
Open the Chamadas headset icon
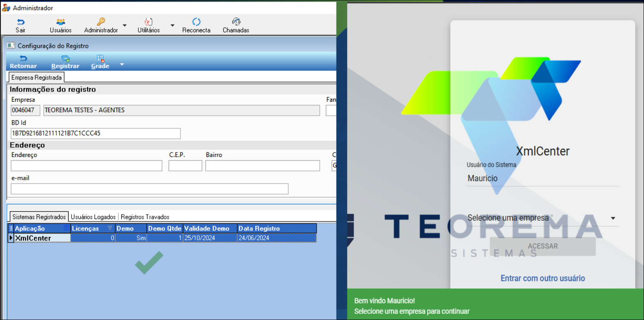coord(236,22)
